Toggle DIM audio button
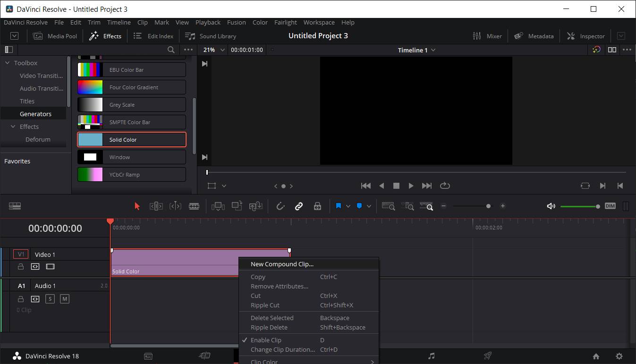Screen dimensions: 636x364 click(610, 206)
